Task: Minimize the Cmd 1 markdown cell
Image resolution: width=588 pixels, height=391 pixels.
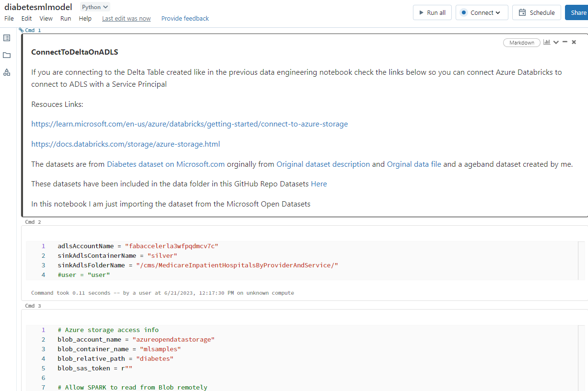Action: pyautogui.click(x=565, y=42)
